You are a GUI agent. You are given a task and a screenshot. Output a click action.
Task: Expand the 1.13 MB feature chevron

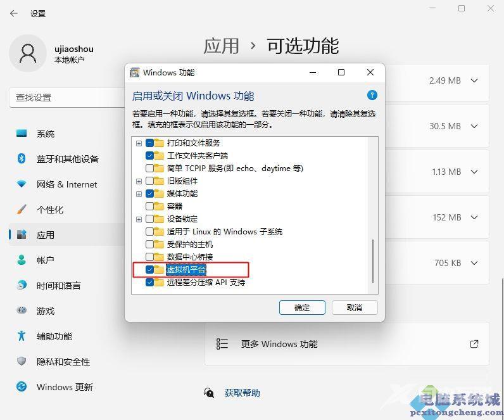474,172
